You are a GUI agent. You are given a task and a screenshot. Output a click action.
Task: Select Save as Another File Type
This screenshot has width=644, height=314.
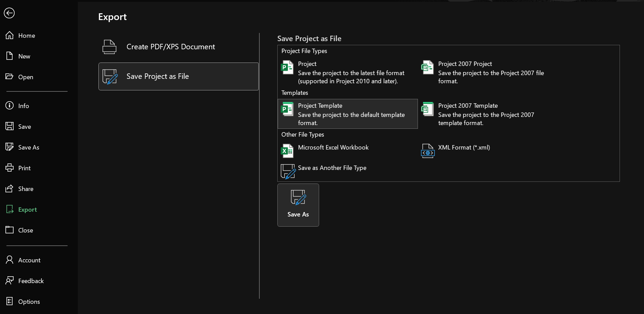coord(348,171)
